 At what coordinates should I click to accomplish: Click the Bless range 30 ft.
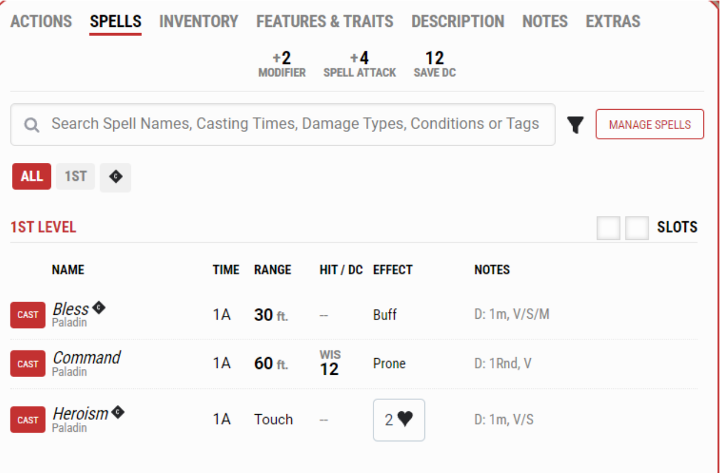[271, 315]
